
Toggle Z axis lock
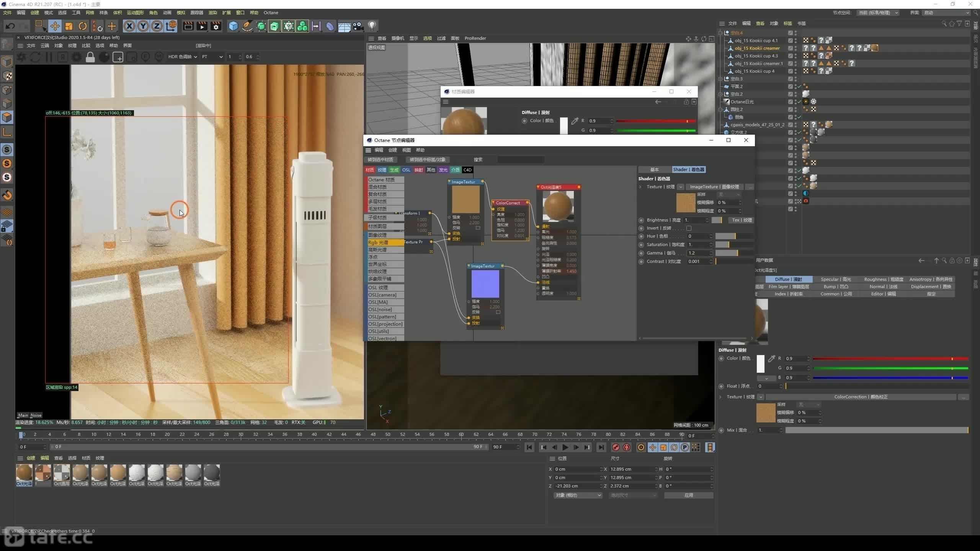[157, 26]
